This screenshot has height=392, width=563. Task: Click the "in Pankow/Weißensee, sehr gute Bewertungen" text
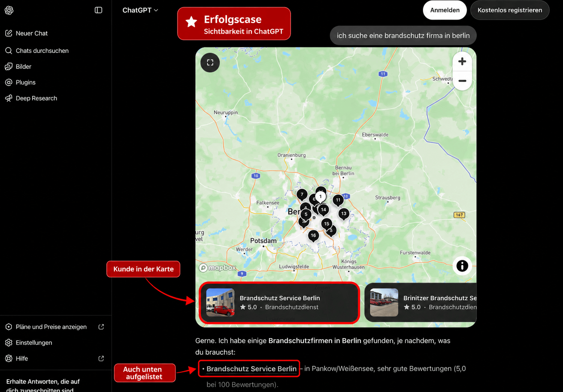[x=377, y=369]
